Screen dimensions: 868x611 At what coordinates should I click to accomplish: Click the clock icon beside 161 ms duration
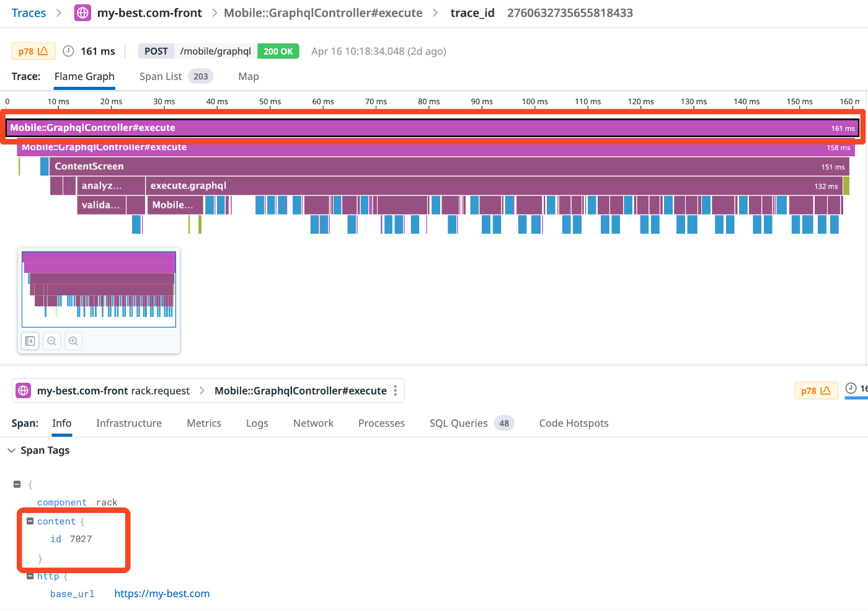point(69,51)
